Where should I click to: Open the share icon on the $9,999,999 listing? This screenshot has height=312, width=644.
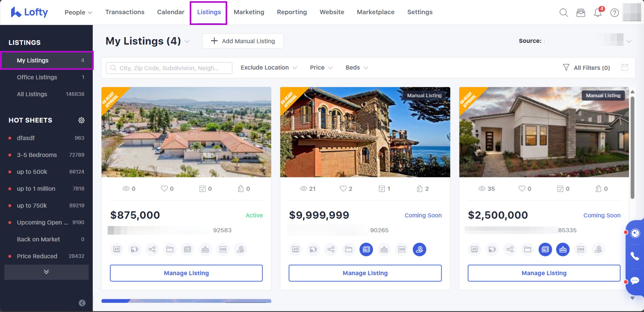[331, 249]
